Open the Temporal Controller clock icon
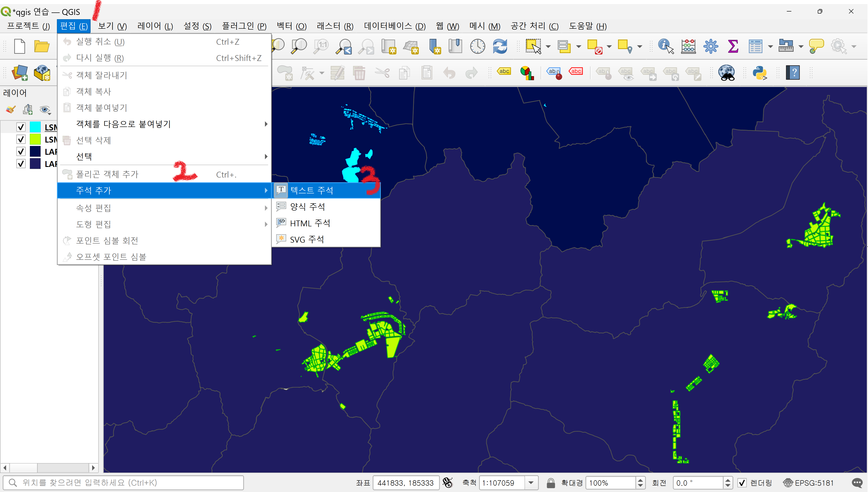868x492 pixels. pyautogui.click(x=477, y=46)
